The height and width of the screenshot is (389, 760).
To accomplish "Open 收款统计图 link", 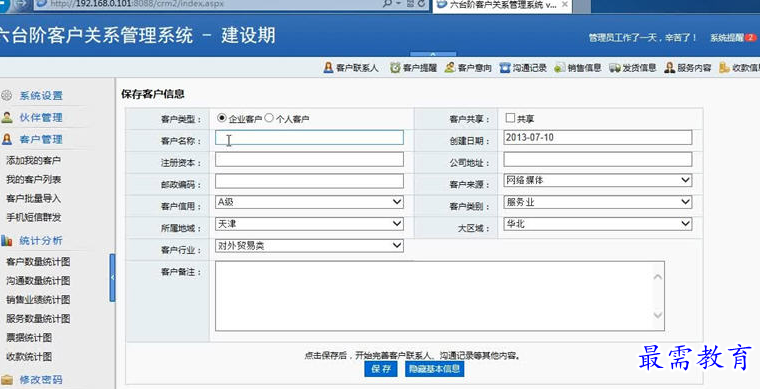I will 29,357.
